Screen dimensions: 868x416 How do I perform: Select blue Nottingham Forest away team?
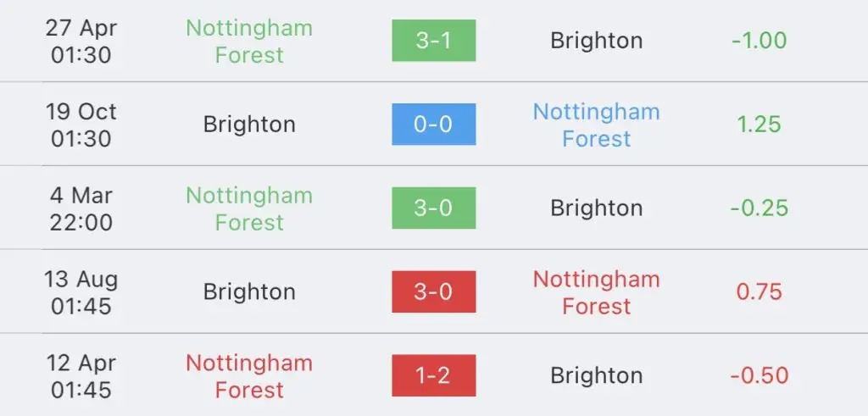point(596,125)
